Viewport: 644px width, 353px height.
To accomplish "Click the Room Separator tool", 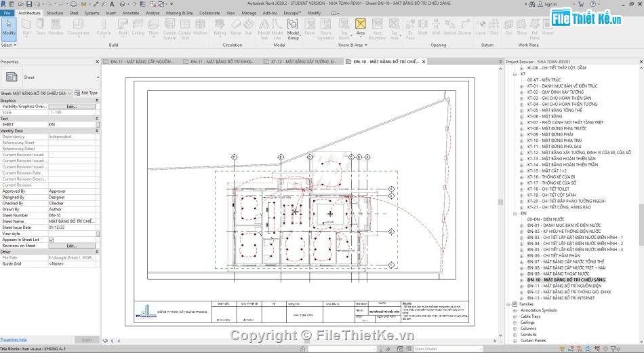I will click(325, 29).
